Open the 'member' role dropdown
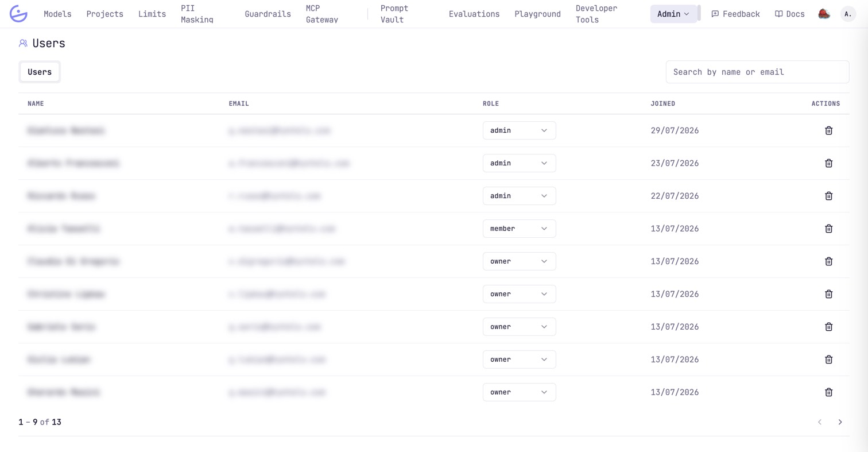Viewport: 868px width, 452px height. (x=519, y=229)
